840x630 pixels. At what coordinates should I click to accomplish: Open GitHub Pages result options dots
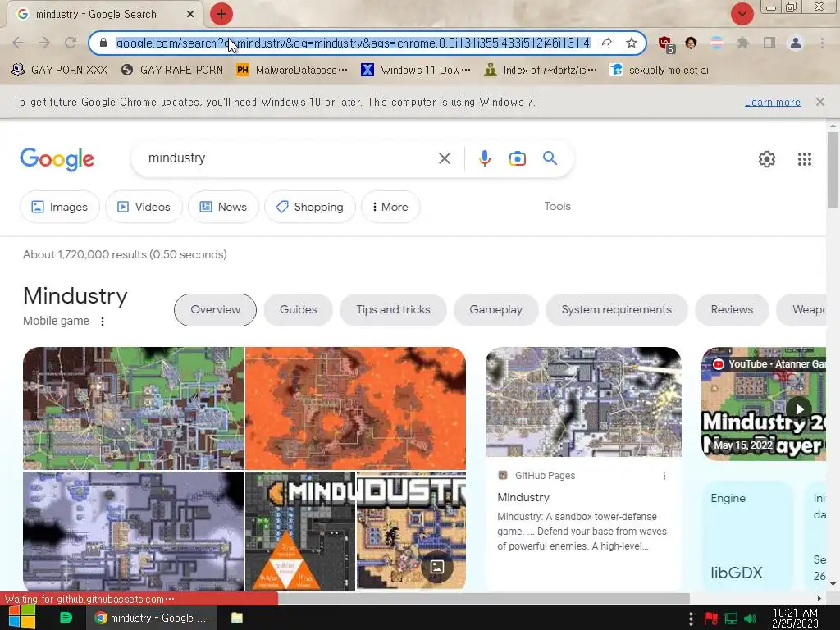664,476
